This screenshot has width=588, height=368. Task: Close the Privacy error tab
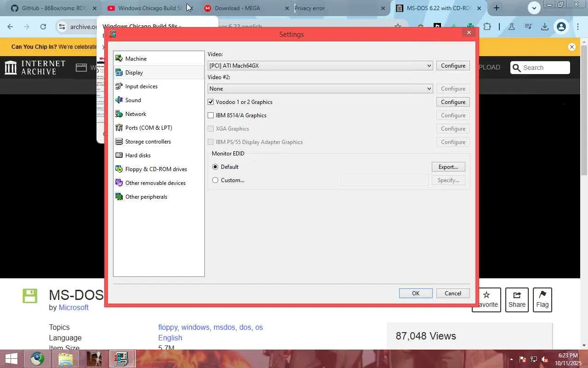tap(383, 8)
